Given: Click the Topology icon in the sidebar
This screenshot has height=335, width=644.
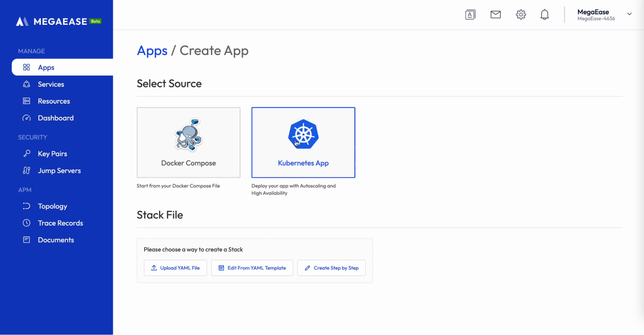Looking at the screenshot, I should click(26, 206).
